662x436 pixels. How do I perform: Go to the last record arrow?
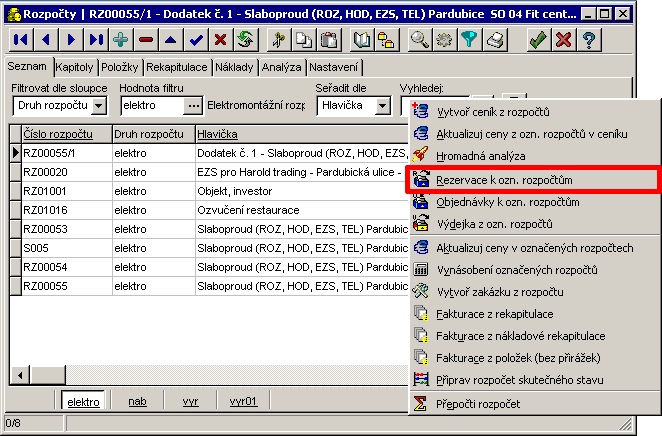click(96, 40)
